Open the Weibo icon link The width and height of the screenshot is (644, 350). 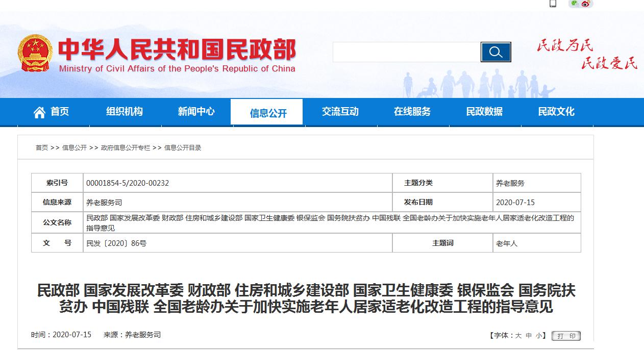point(585,4)
